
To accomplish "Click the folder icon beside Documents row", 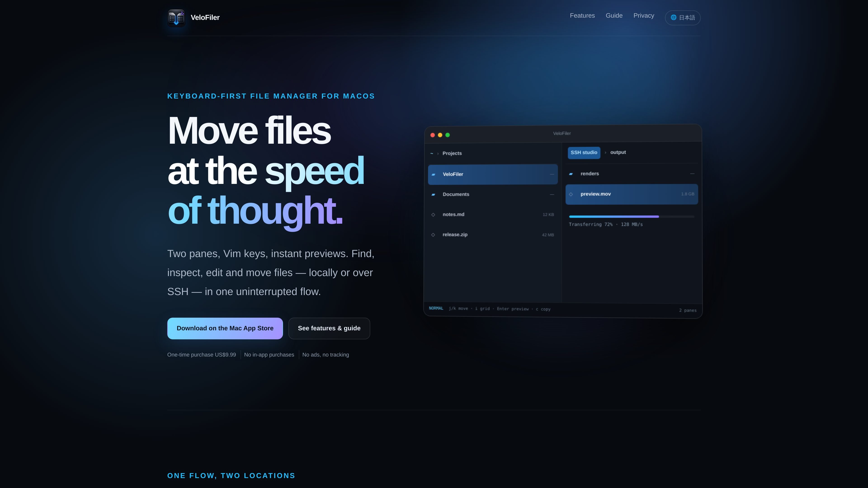I will [433, 195].
